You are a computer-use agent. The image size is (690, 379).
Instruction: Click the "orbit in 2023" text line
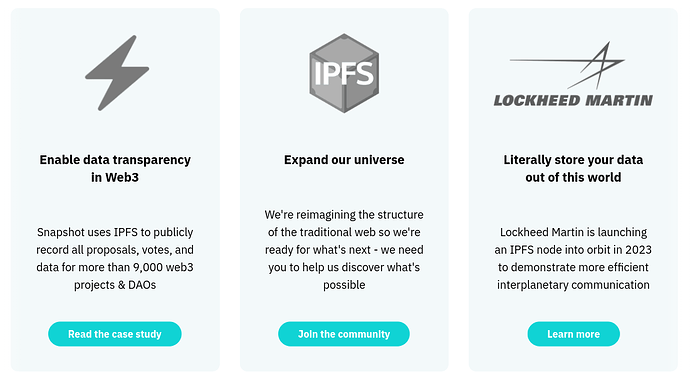[x=573, y=250]
